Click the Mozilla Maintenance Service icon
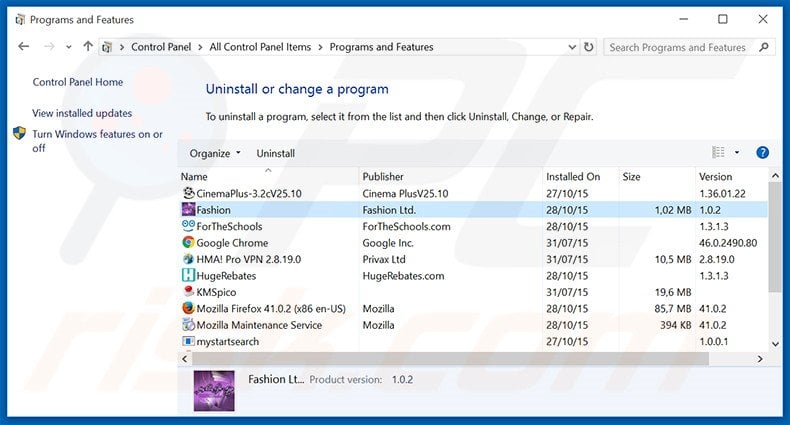This screenshot has height=425, width=790. (188, 325)
